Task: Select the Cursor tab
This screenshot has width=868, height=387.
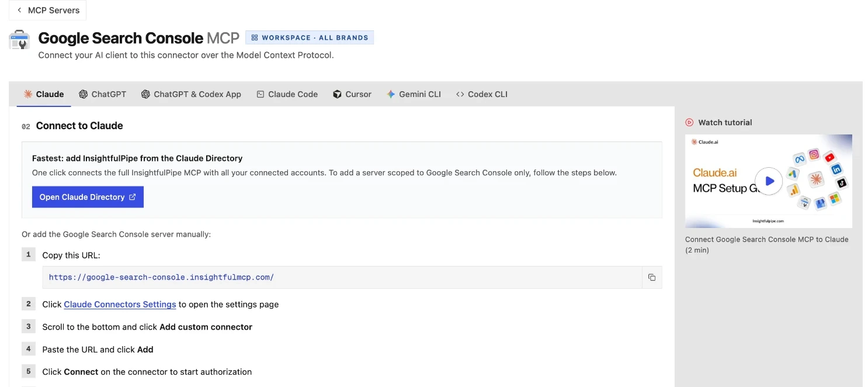Action: tap(352, 94)
